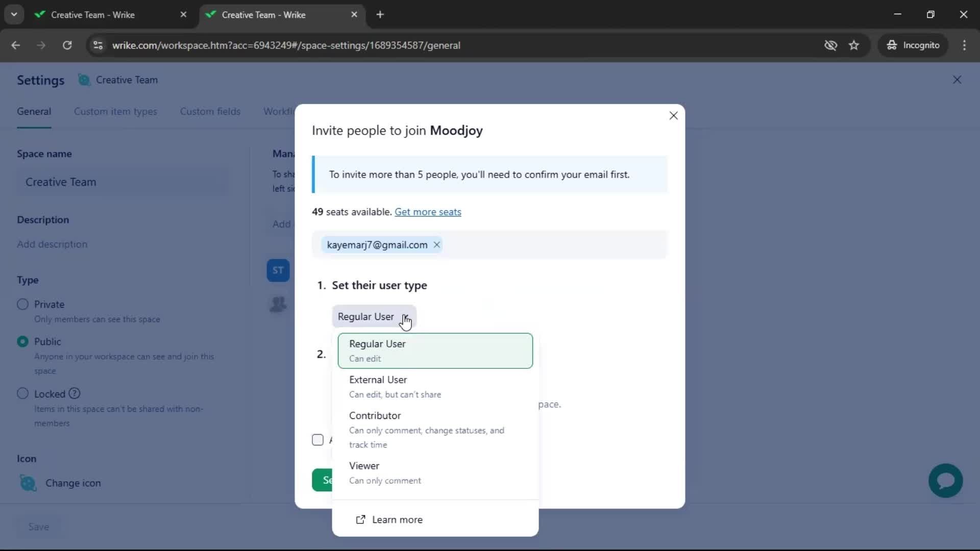
Task: Open Chrome menu three dots
Action: pyautogui.click(x=964, y=45)
